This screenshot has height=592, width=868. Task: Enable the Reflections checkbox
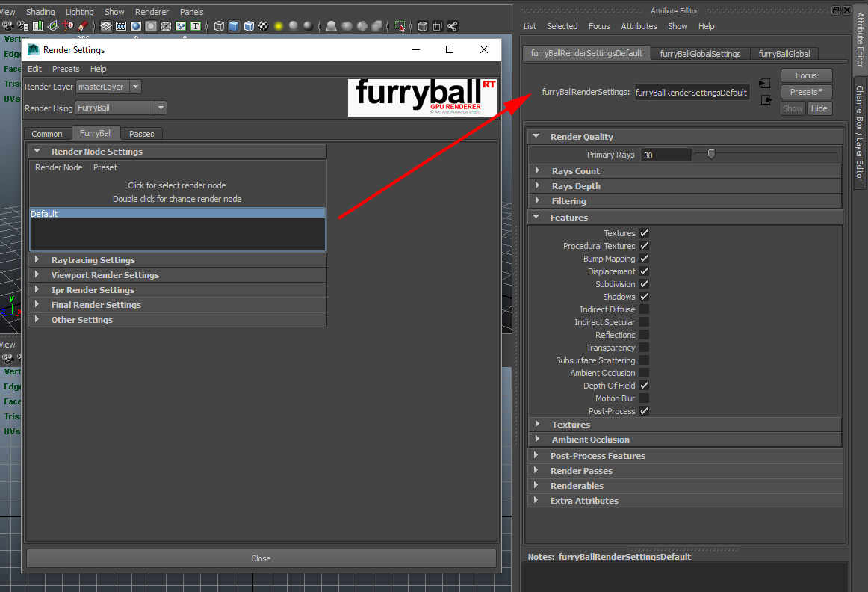tap(645, 335)
